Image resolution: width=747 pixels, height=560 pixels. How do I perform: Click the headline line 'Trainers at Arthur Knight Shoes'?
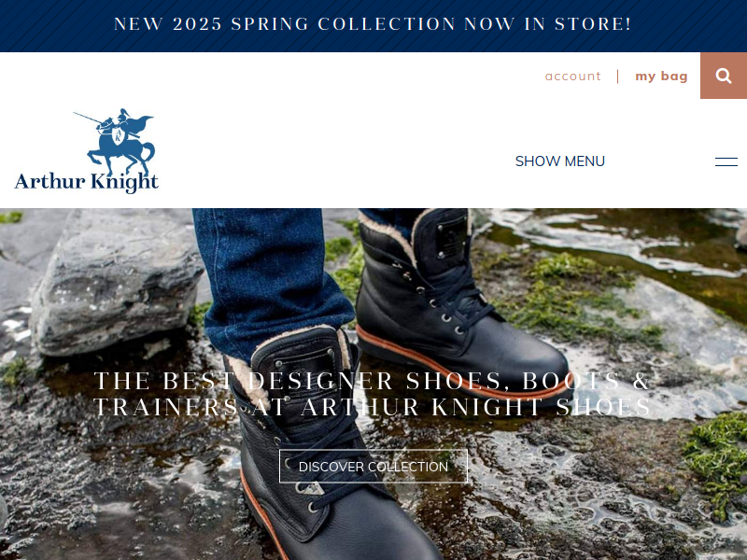372,407
